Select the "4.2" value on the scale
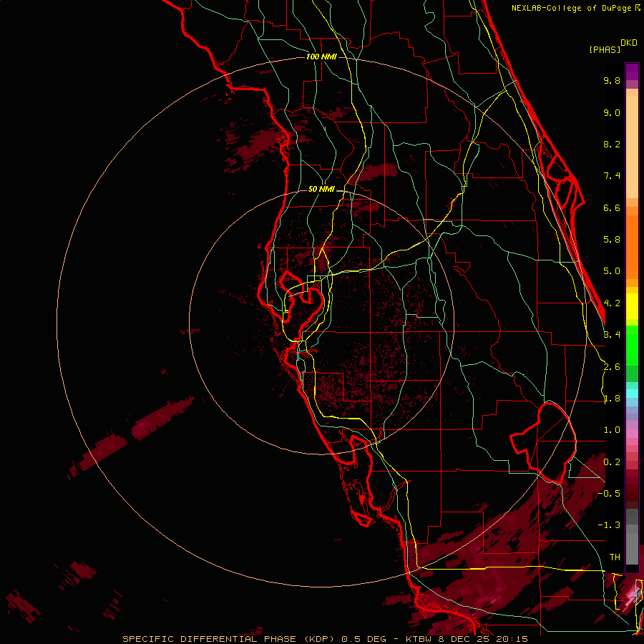The image size is (644, 644). click(x=612, y=303)
